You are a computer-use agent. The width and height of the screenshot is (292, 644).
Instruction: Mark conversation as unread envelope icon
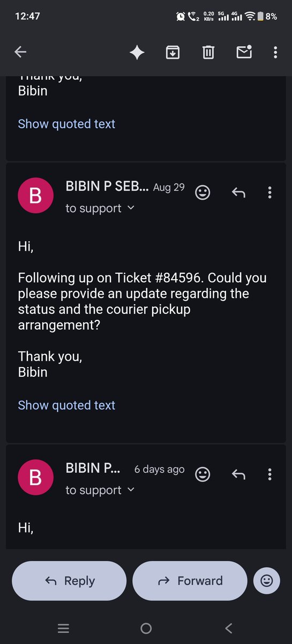pos(244,52)
